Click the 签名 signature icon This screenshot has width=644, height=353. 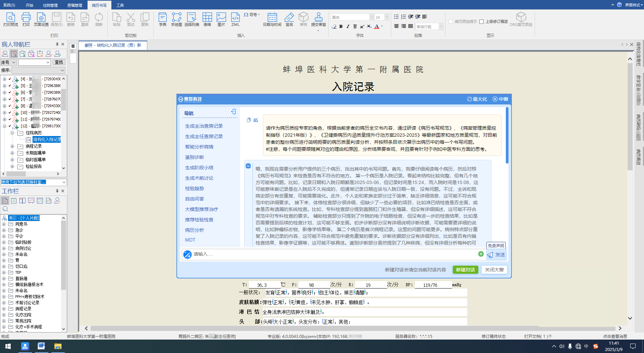(x=289, y=19)
